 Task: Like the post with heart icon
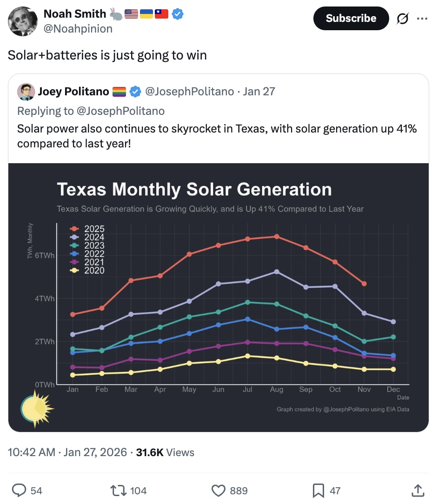[219, 491]
